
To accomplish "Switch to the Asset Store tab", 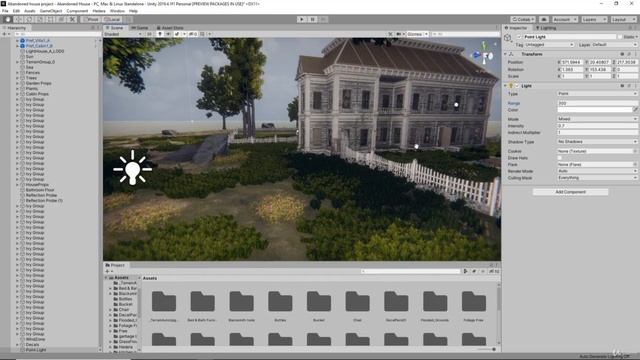I will click(x=170, y=28).
